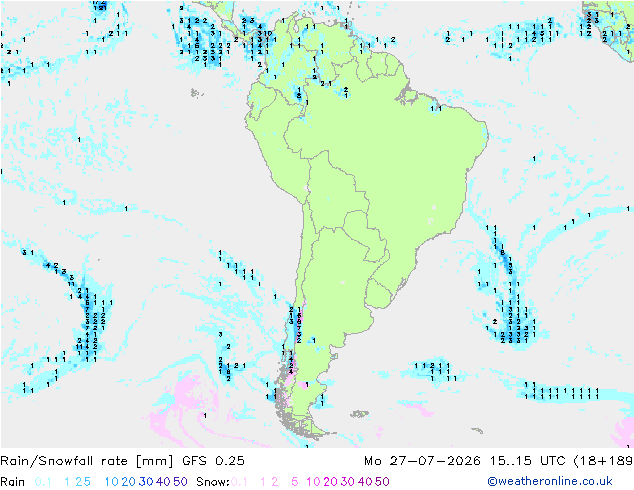
Task: Click the Falkland Islands on the map
Action: pos(359,414)
